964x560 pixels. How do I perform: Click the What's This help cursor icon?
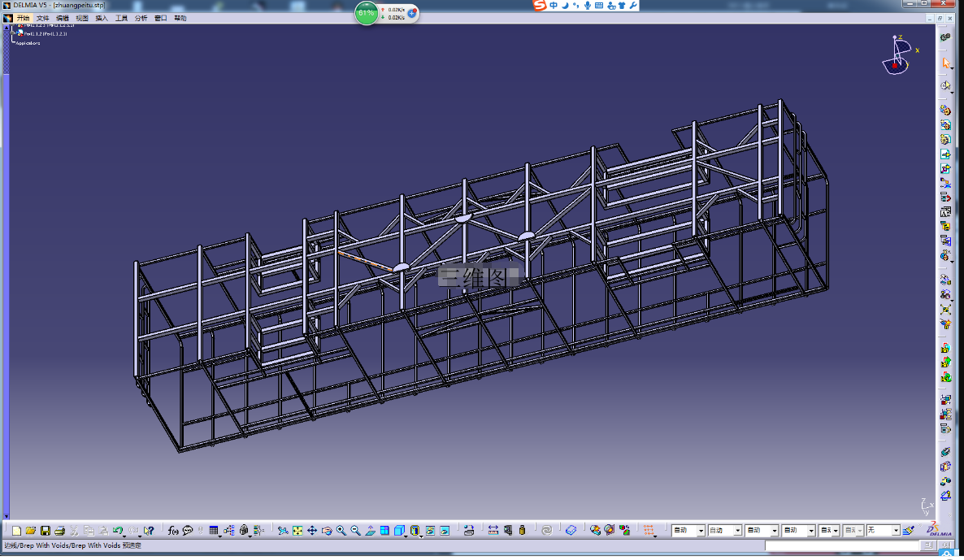point(149,531)
